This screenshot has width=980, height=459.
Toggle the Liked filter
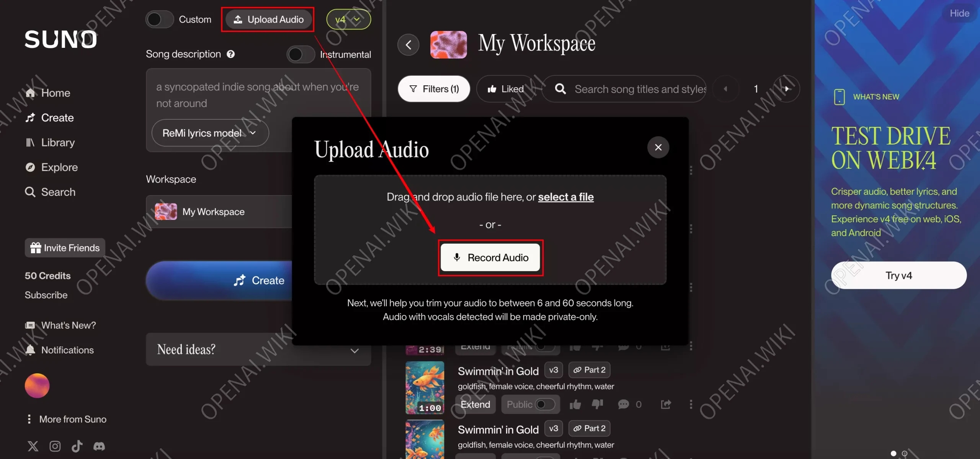coord(505,89)
